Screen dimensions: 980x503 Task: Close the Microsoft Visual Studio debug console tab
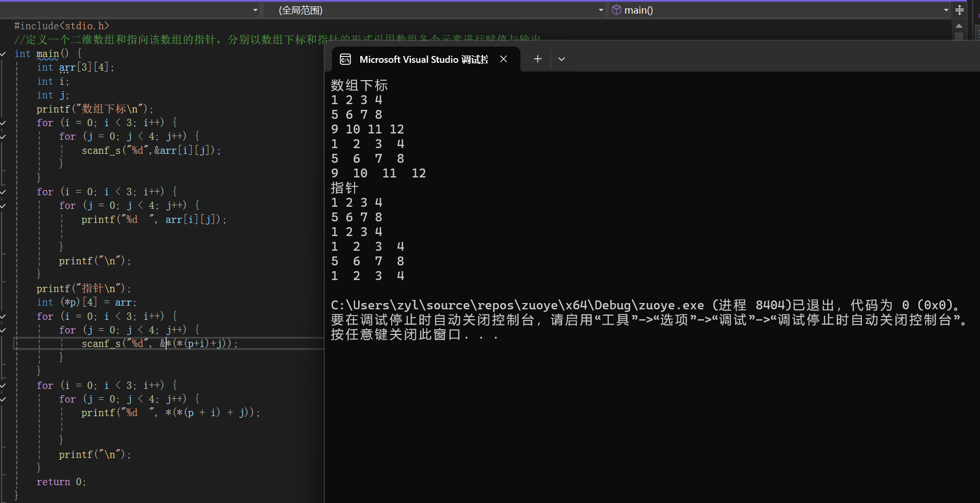504,59
